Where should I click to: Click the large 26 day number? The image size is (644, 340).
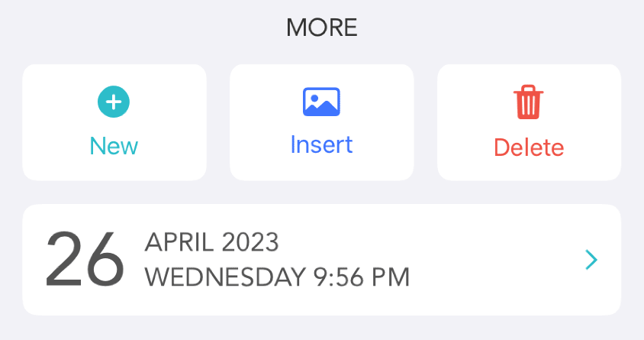coord(85,260)
